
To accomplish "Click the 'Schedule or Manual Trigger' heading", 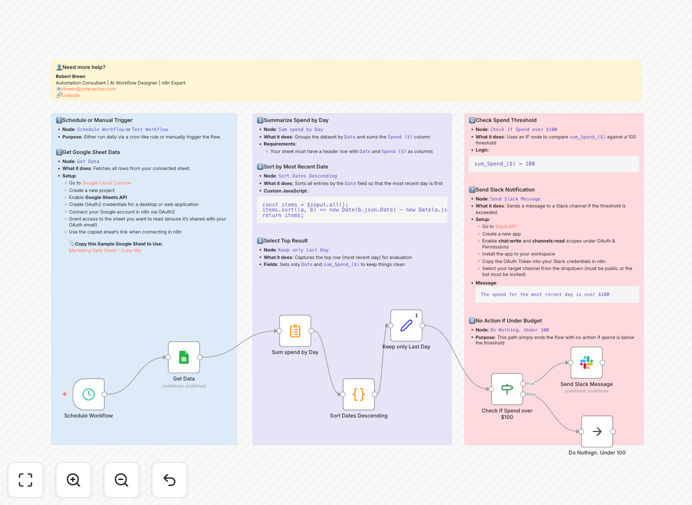I will (x=94, y=120).
